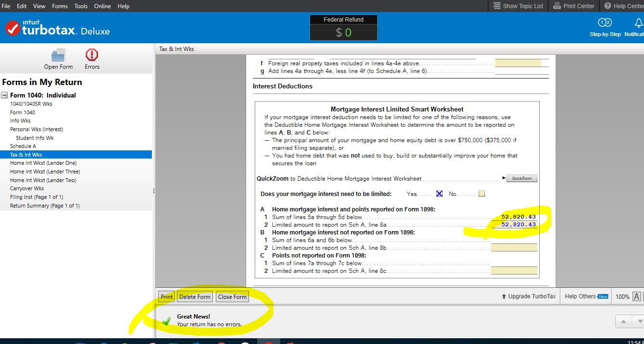644x344 pixels.
Task: Check the No box for limited mortgage interest
Action: click(482, 194)
